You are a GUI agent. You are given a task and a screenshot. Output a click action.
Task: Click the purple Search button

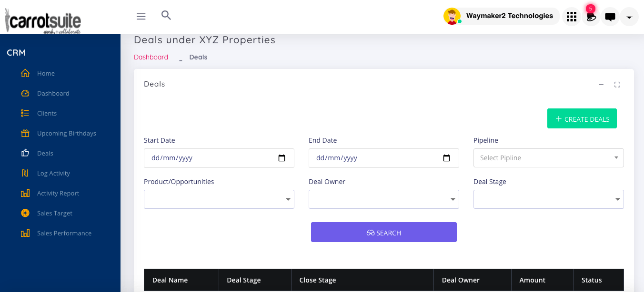tap(383, 232)
